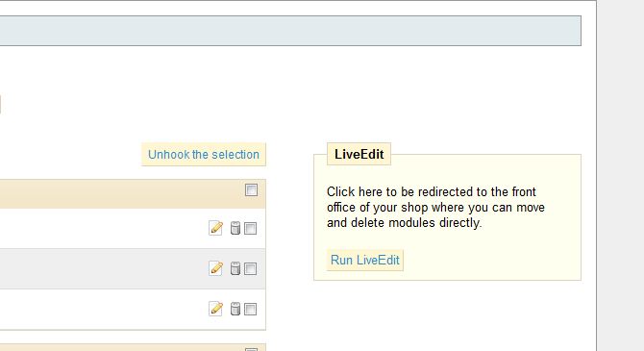The image size is (644, 351).
Task: Click the blue-gray bar across the page top
Action: [290, 31]
